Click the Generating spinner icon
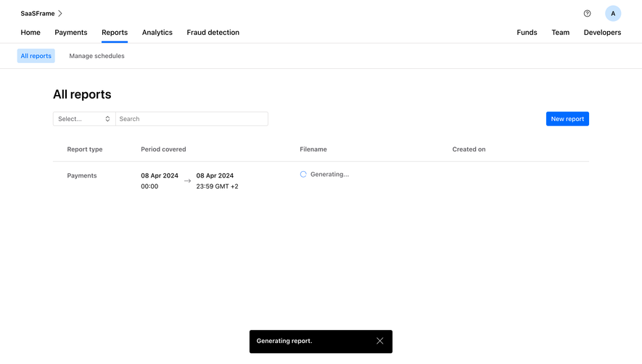 click(x=303, y=175)
